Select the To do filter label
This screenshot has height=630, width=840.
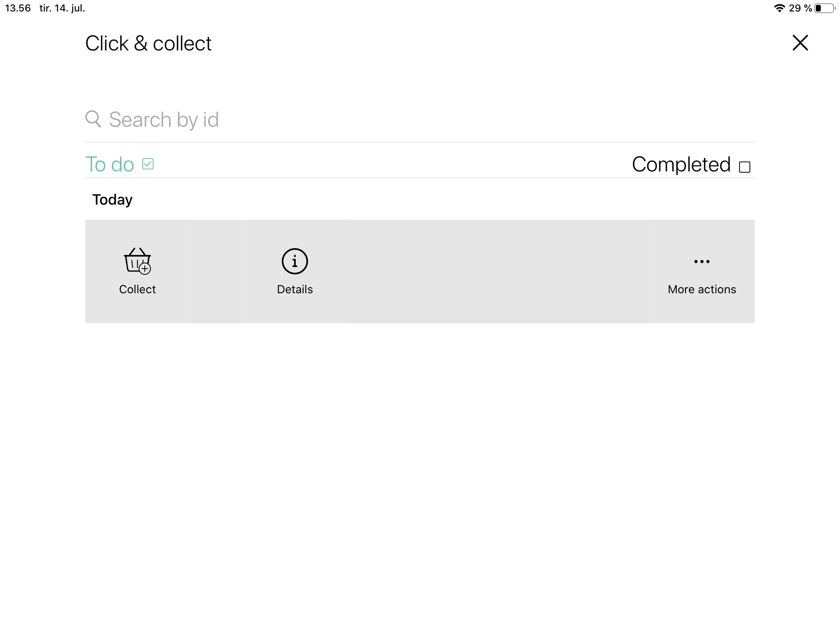(110, 164)
